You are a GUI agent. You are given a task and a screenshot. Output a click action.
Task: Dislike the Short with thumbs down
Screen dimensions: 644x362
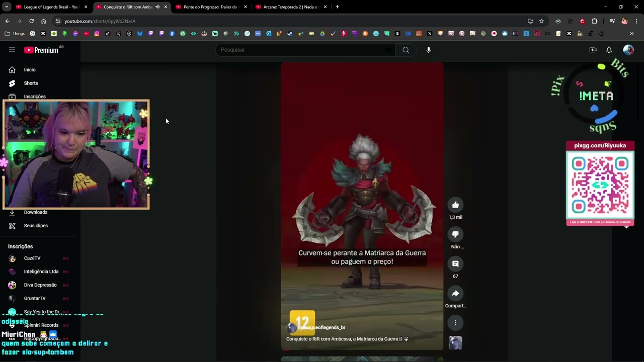click(455, 234)
